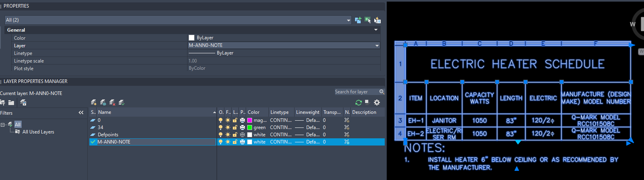Click the Quick Select icon in Properties
The height and width of the screenshot is (180, 644).
tap(377, 20)
